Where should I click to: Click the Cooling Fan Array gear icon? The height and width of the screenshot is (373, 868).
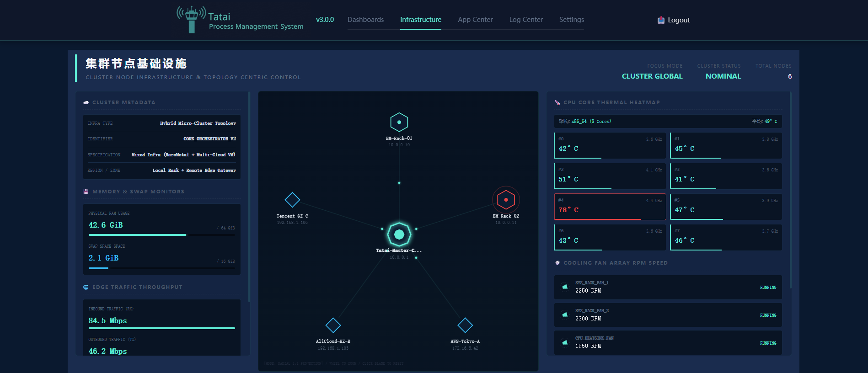click(557, 263)
